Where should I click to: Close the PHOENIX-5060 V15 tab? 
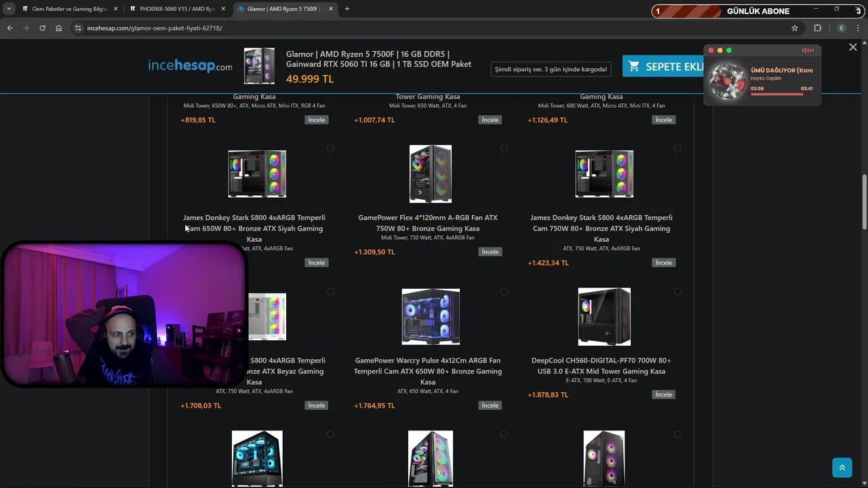(x=223, y=9)
